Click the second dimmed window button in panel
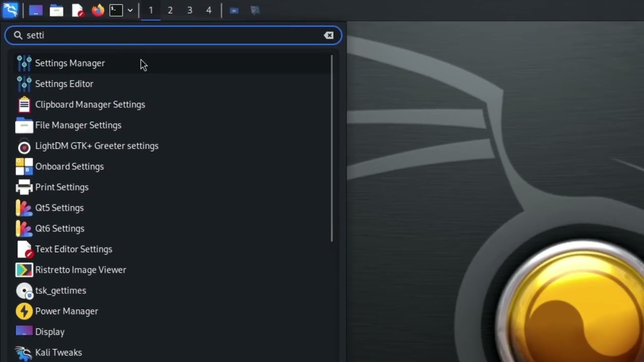This screenshot has height=362, width=644. tap(255, 10)
